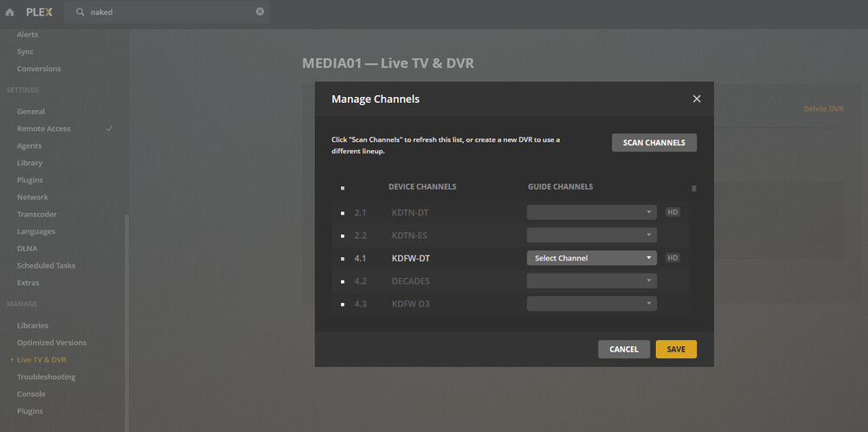868x432 pixels.
Task: Click the Delete DVR link
Action: [x=823, y=108]
